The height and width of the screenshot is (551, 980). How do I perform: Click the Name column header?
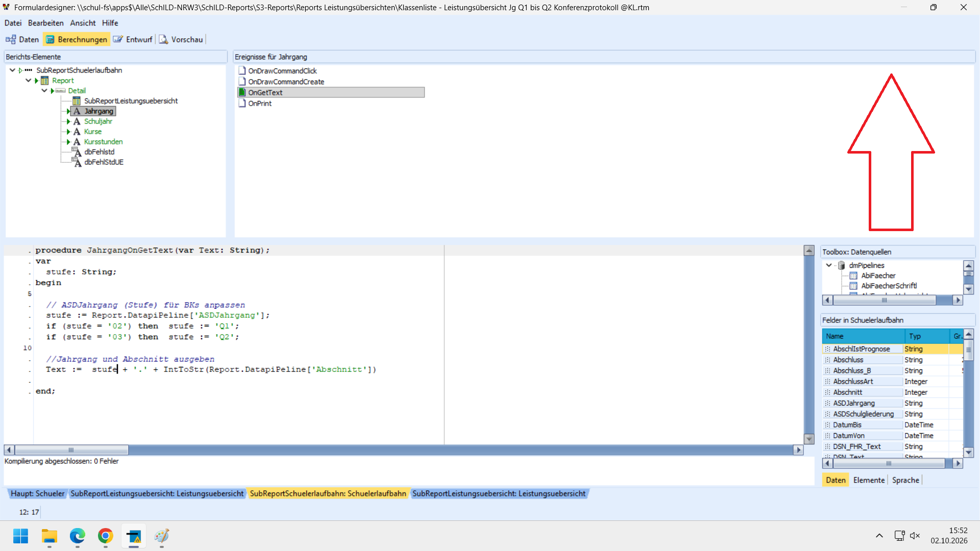coord(864,336)
